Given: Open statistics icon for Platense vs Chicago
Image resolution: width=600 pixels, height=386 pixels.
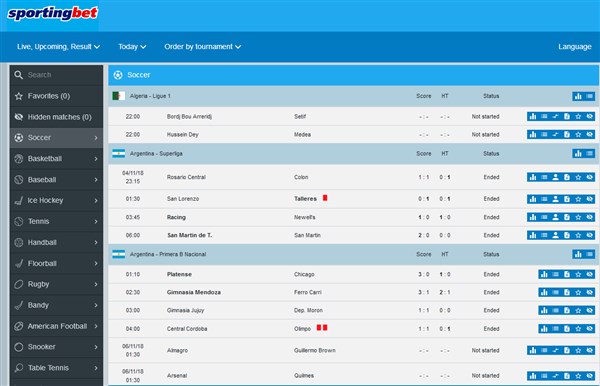Looking at the screenshot, I should pyautogui.click(x=544, y=274).
